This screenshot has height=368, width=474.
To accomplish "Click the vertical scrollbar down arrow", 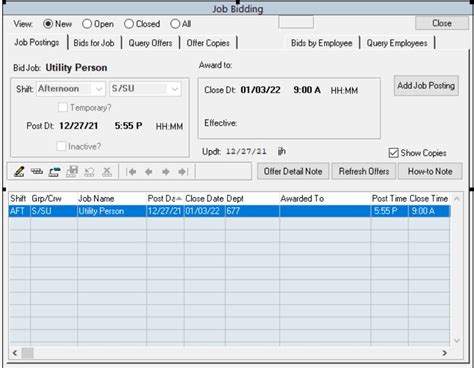I will [457, 341].
